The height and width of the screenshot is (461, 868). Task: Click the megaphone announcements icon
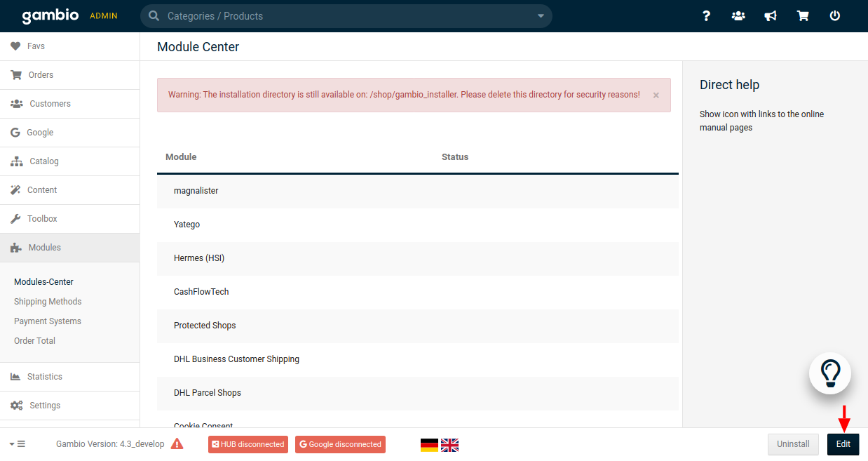(771, 16)
